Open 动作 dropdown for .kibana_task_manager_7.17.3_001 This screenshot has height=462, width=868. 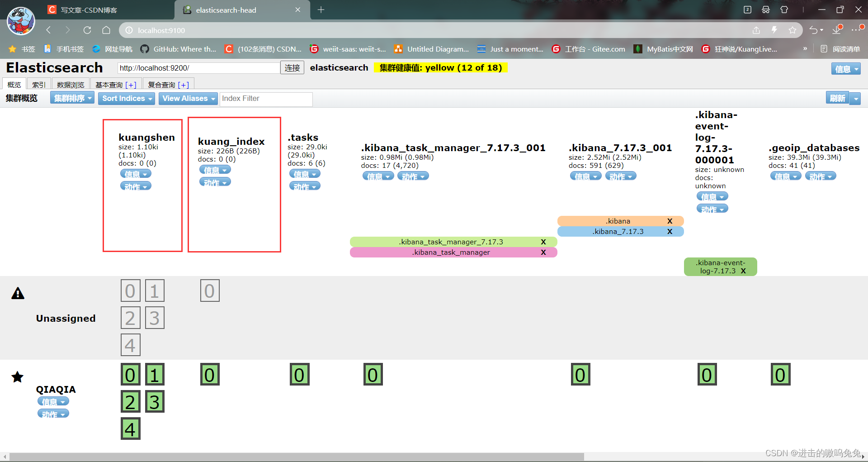pos(413,176)
